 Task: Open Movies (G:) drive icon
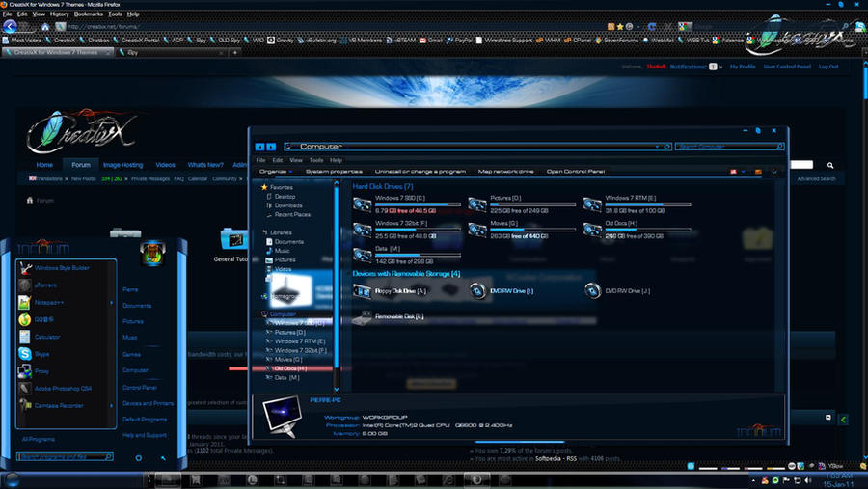coord(477,231)
